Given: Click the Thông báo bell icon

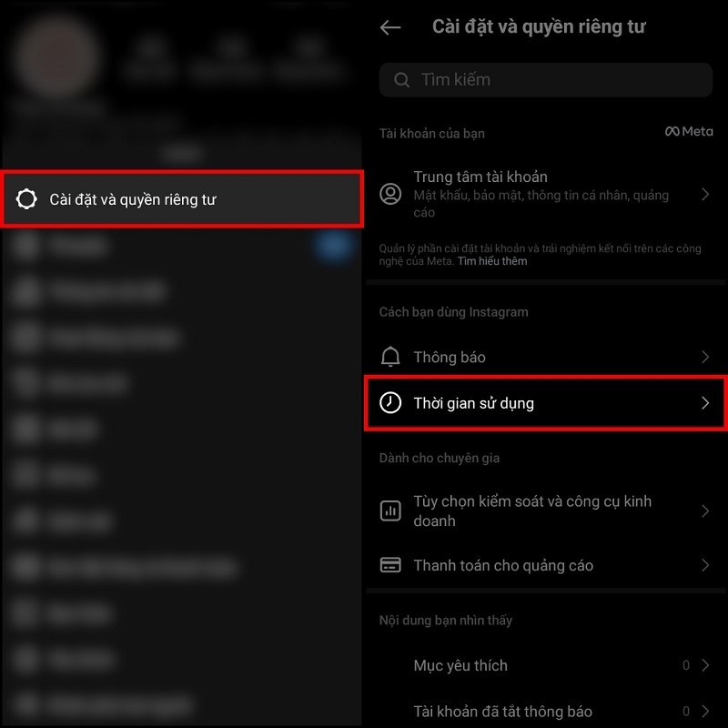Looking at the screenshot, I should click(x=390, y=357).
